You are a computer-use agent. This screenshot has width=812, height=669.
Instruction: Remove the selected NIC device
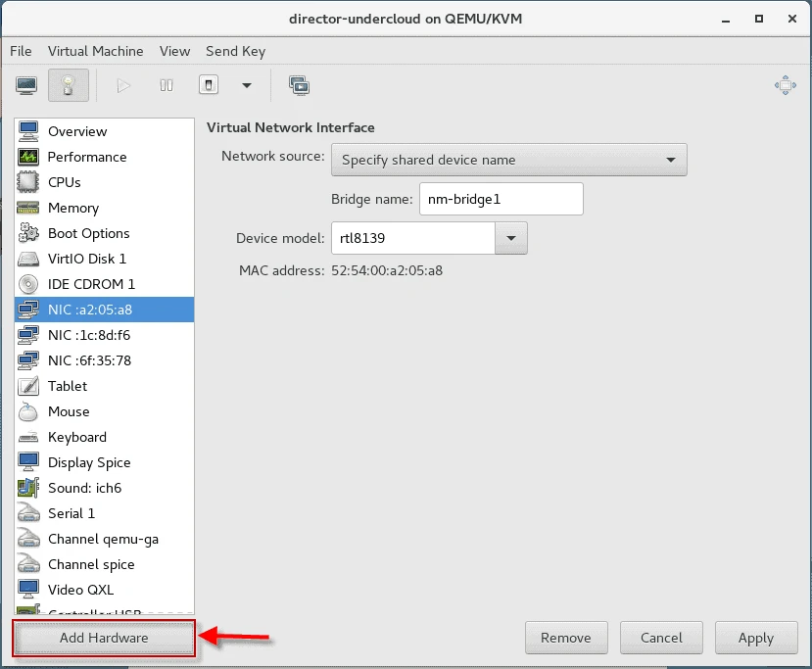point(566,638)
